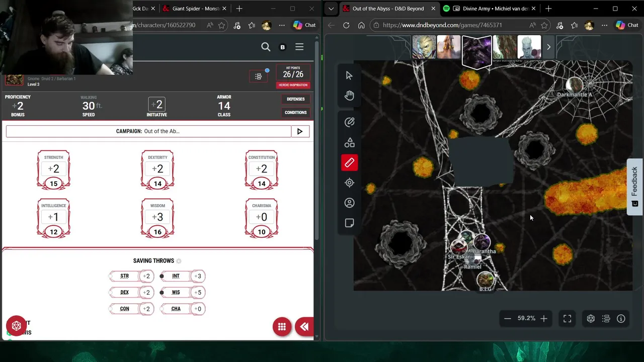Open the Defenses panel
Screen dimensions: 644x362
tap(296, 99)
